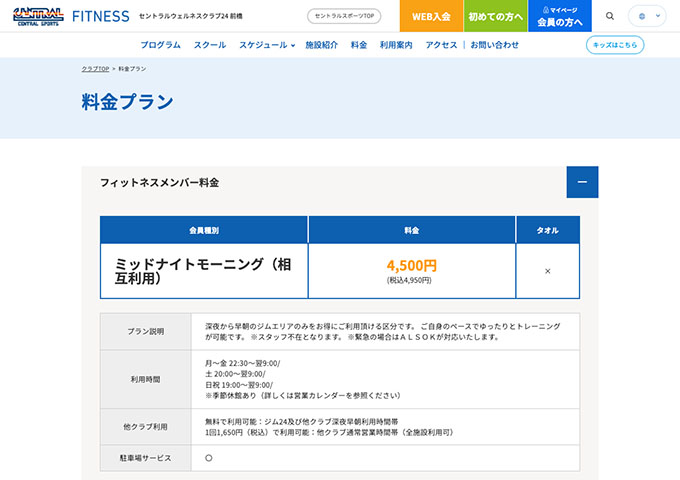Screen dimensions: 680x480
Task: Click the タオル column header
Action: click(547, 230)
